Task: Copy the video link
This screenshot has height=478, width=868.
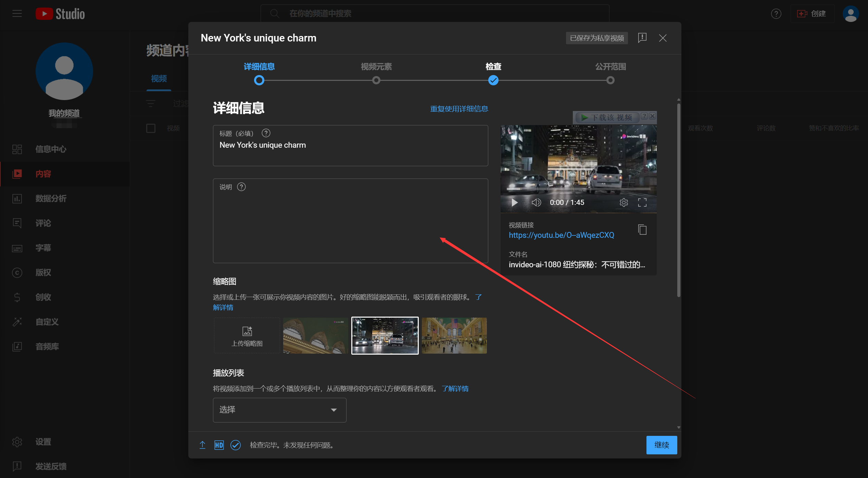Action: [x=642, y=230]
